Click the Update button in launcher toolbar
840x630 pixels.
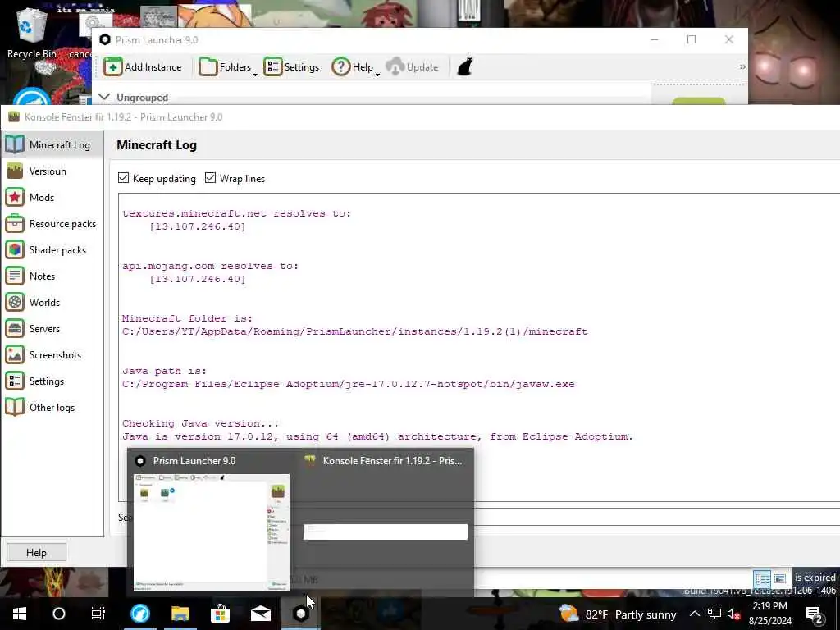coord(413,67)
